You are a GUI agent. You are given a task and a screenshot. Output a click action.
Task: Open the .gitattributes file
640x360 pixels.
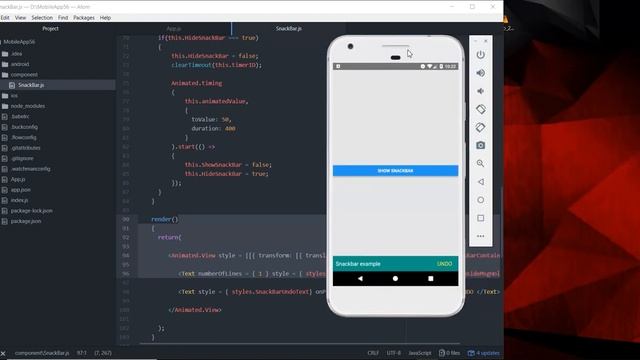pos(25,148)
